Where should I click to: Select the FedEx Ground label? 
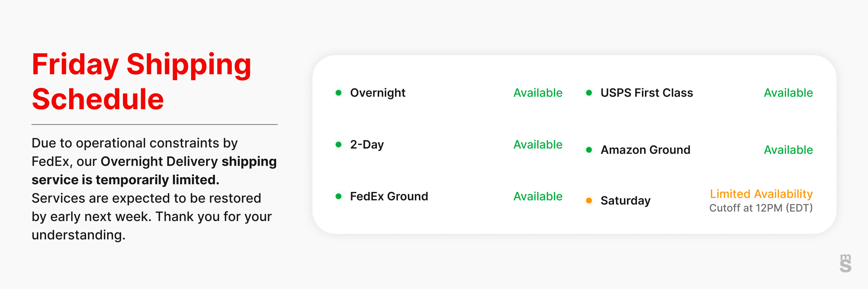click(x=389, y=196)
